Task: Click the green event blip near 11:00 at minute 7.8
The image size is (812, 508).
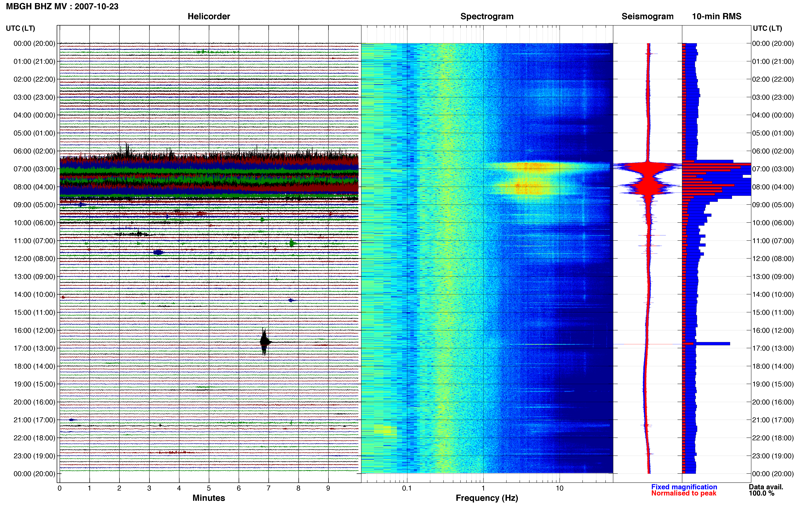Action: [291, 243]
